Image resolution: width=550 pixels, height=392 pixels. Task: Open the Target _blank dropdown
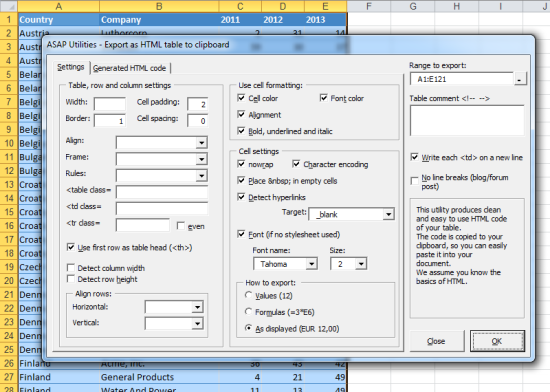(388, 214)
